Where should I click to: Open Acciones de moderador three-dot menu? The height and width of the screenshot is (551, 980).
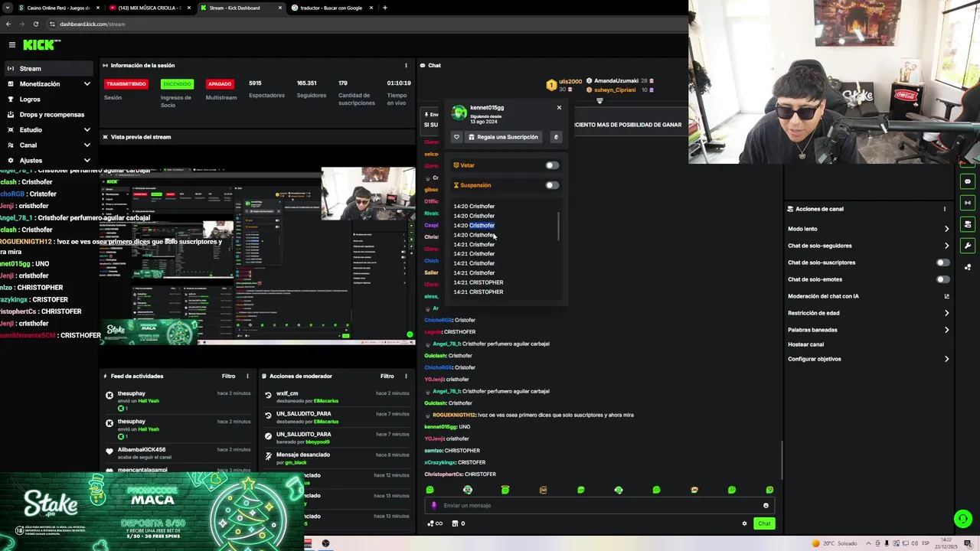point(406,376)
